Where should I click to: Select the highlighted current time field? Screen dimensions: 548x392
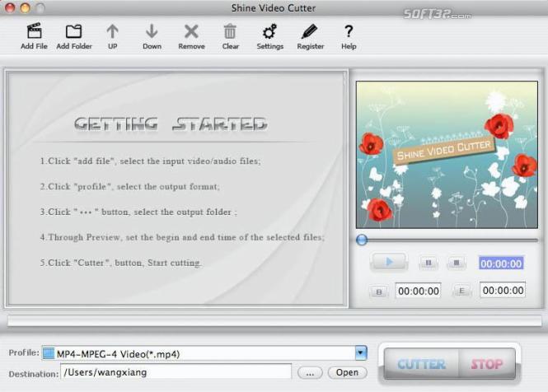pos(501,264)
